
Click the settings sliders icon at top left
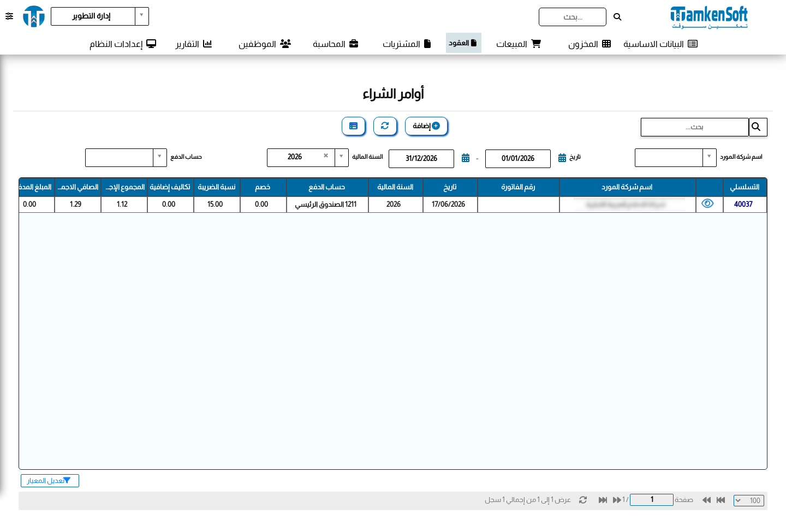[9, 16]
